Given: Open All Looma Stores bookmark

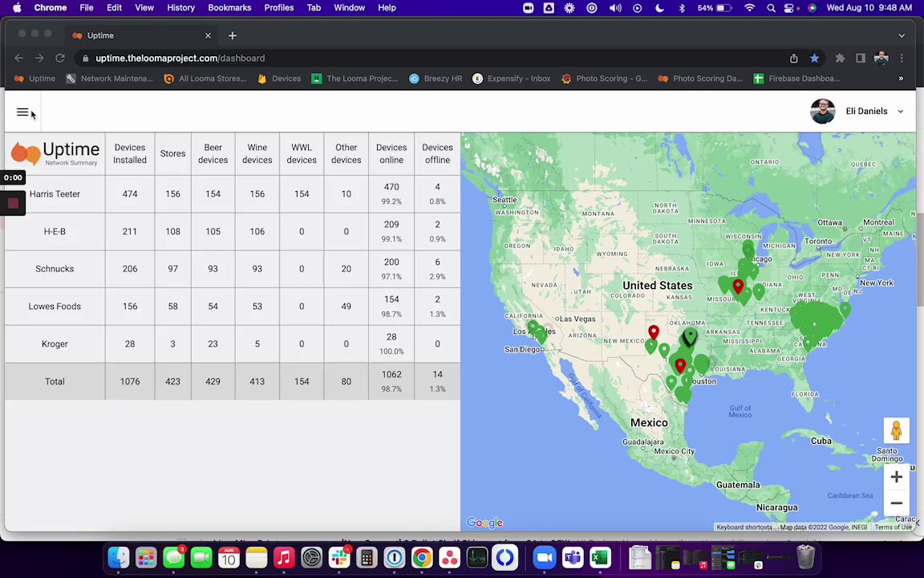Looking at the screenshot, I should click(x=205, y=79).
